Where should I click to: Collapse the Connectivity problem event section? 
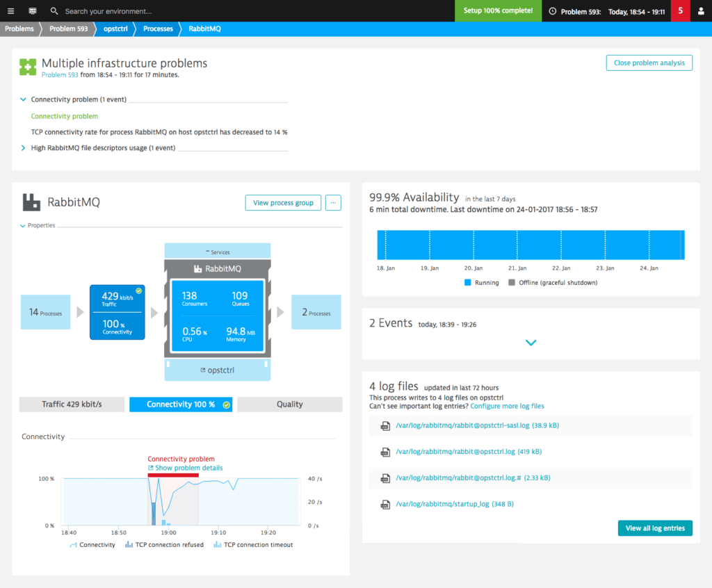pyautogui.click(x=23, y=99)
